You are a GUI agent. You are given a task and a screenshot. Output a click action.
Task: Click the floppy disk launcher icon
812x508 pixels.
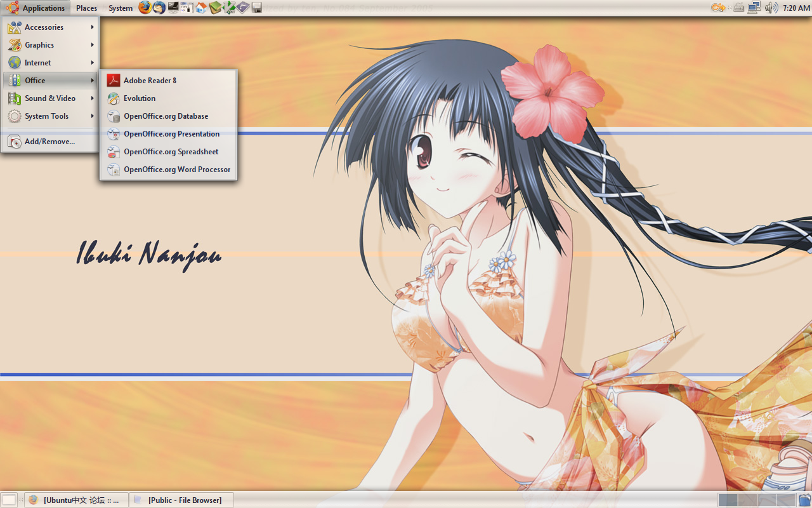click(x=257, y=8)
